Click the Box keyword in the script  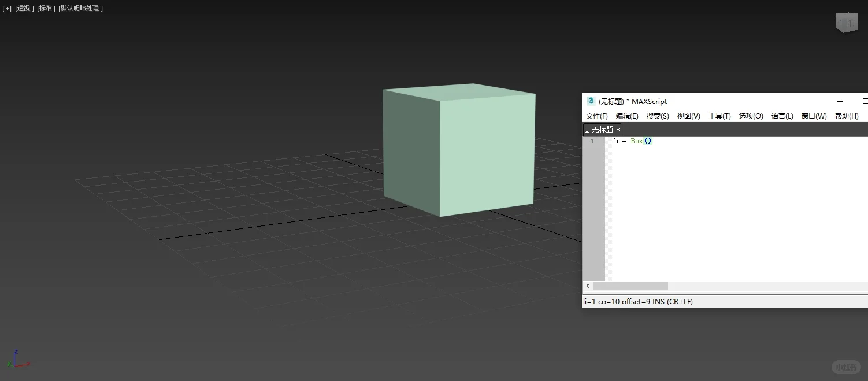(x=636, y=140)
